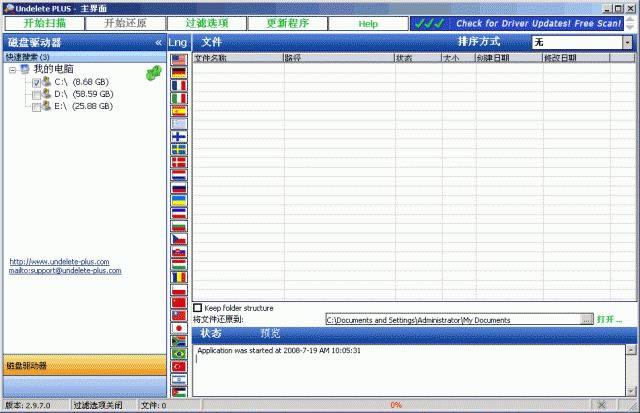
Task: Click the 开始还原 button
Action: [x=125, y=23]
